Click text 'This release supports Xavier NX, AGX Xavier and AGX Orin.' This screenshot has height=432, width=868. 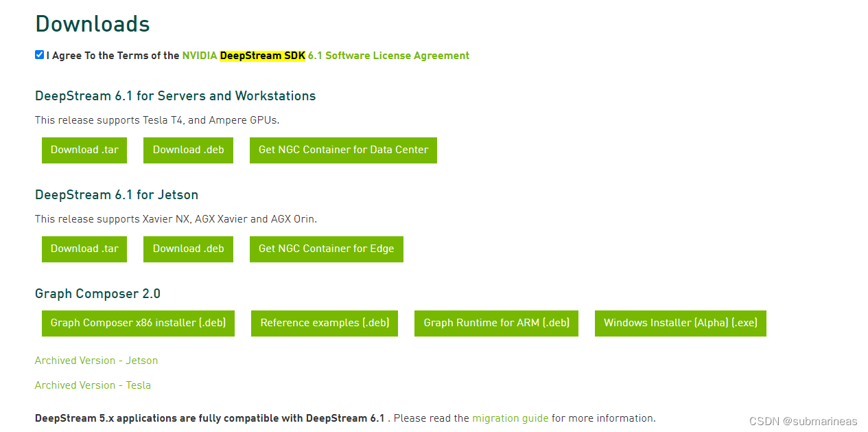tap(176, 219)
